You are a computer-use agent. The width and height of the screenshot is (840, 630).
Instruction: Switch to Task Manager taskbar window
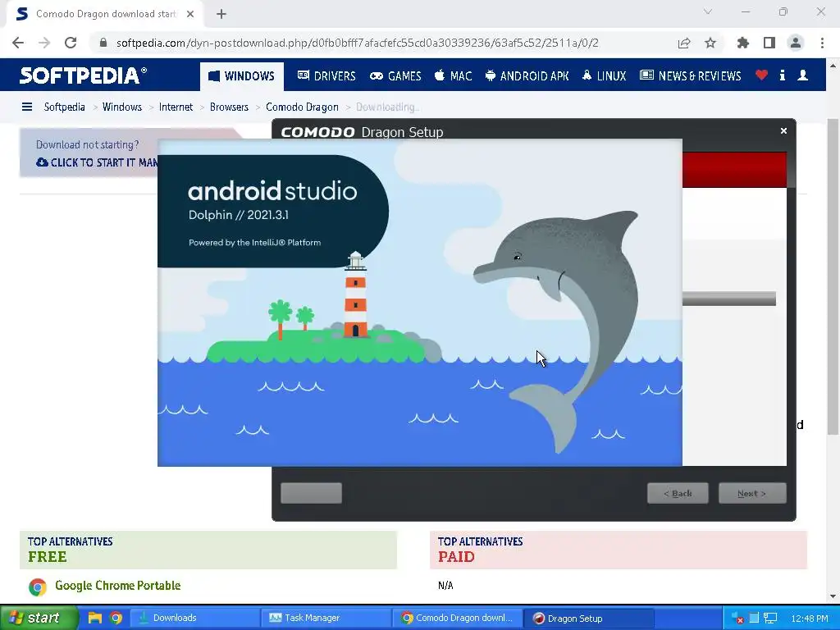click(x=325, y=618)
